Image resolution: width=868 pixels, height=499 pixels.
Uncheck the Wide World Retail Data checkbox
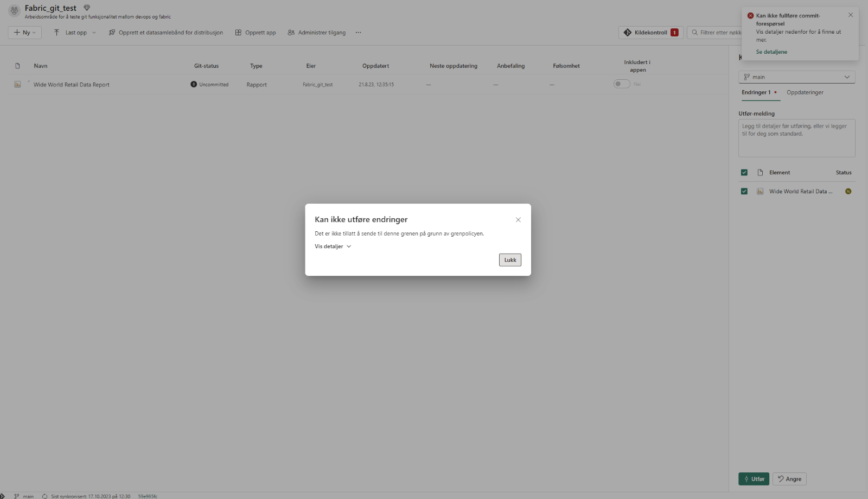point(744,191)
